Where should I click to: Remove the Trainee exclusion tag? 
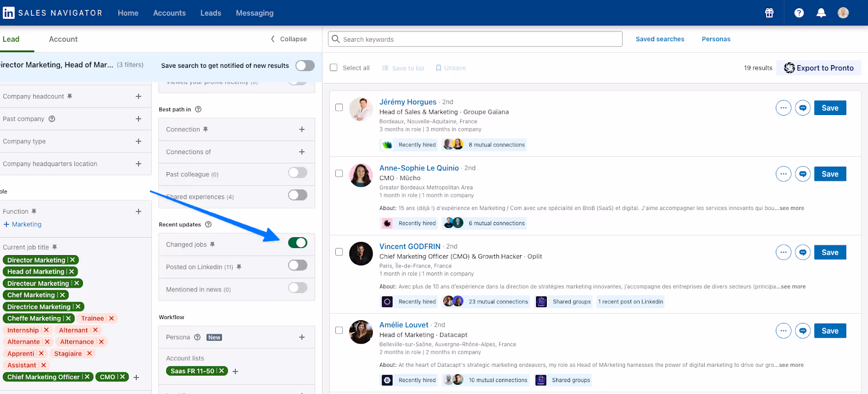point(111,319)
